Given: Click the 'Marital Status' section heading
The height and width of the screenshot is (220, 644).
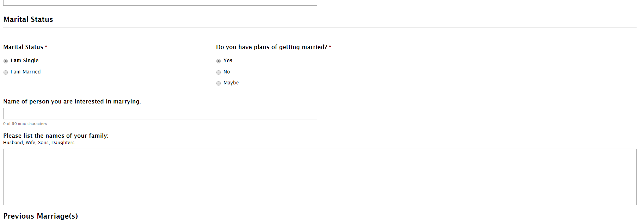Looking at the screenshot, I should coord(28,19).
